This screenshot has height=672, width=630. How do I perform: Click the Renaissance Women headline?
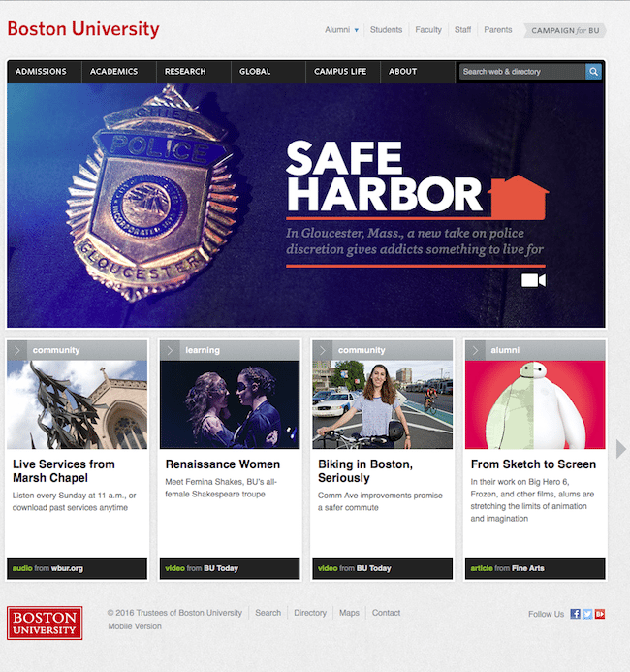pyautogui.click(x=223, y=464)
